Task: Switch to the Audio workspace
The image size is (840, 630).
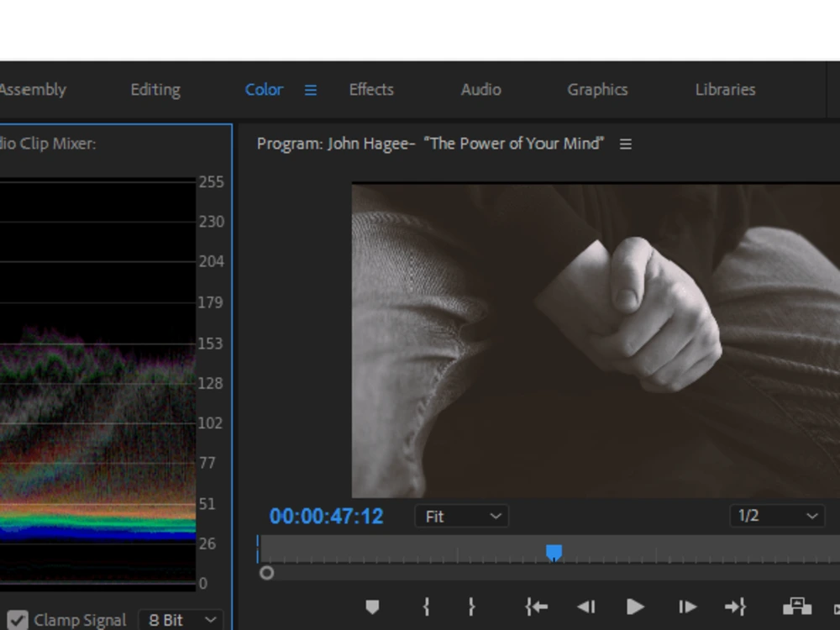Action: 481,90
